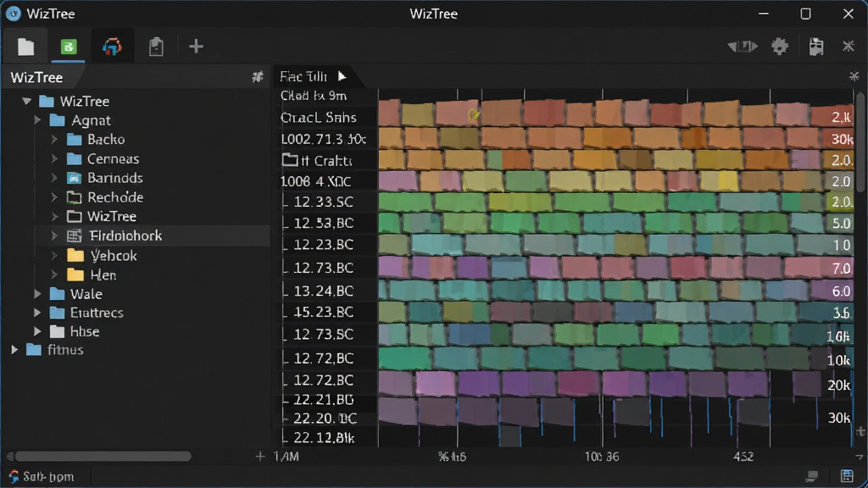868x488 pixels.
Task: Expand the Yebcok folder arrow
Action: (54, 256)
